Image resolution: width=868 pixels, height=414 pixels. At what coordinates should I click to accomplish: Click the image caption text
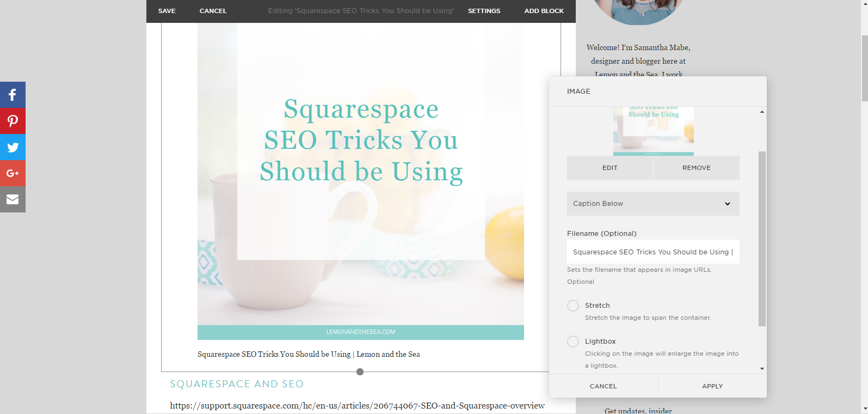point(309,354)
